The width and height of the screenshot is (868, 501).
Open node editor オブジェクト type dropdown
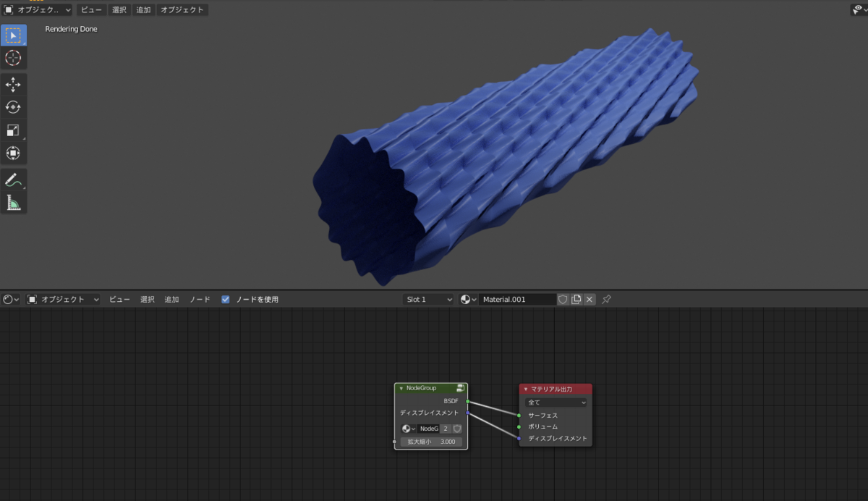[63, 299]
